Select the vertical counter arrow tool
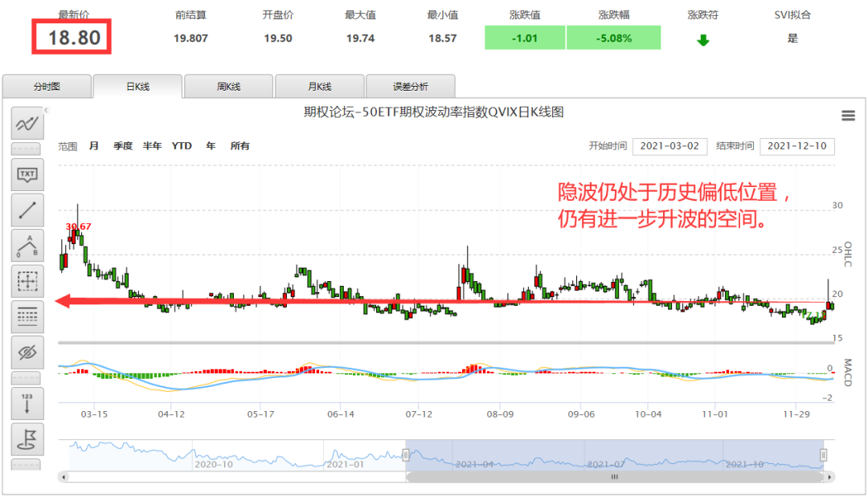The width and height of the screenshot is (868, 497). (27, 402)
